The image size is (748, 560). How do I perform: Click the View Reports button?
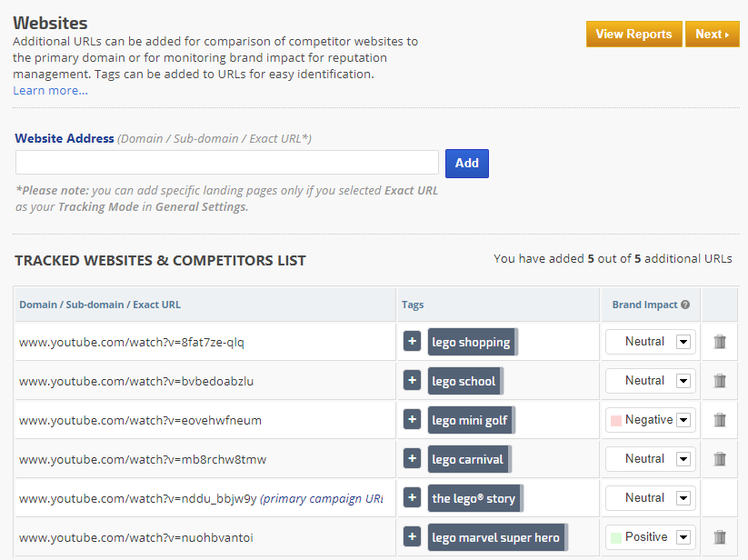click(633, 35)
